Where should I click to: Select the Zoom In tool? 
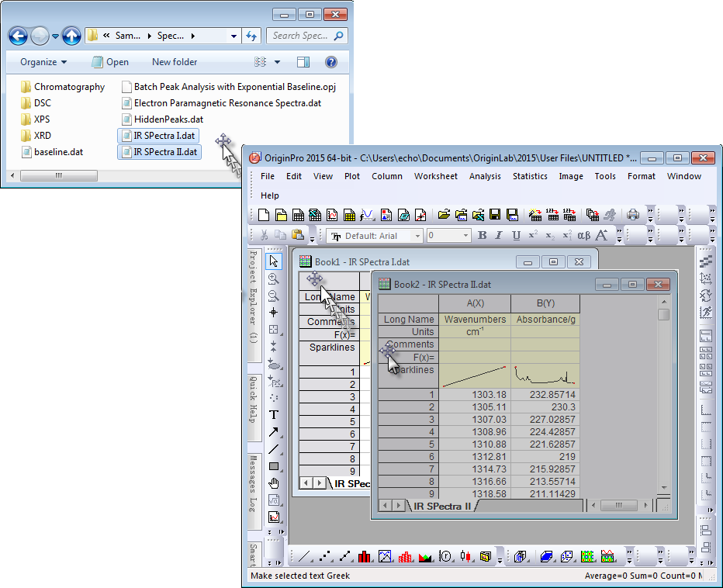coord(274,278)
